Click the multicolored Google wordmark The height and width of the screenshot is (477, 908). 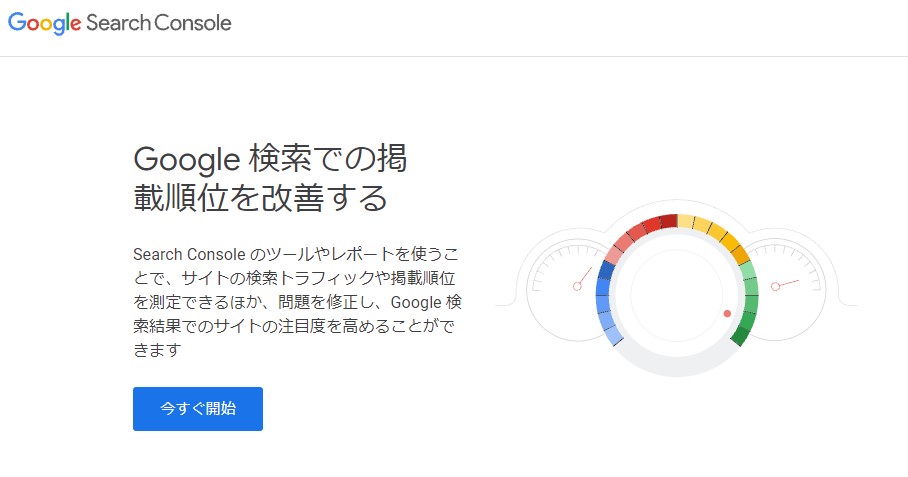45,23
